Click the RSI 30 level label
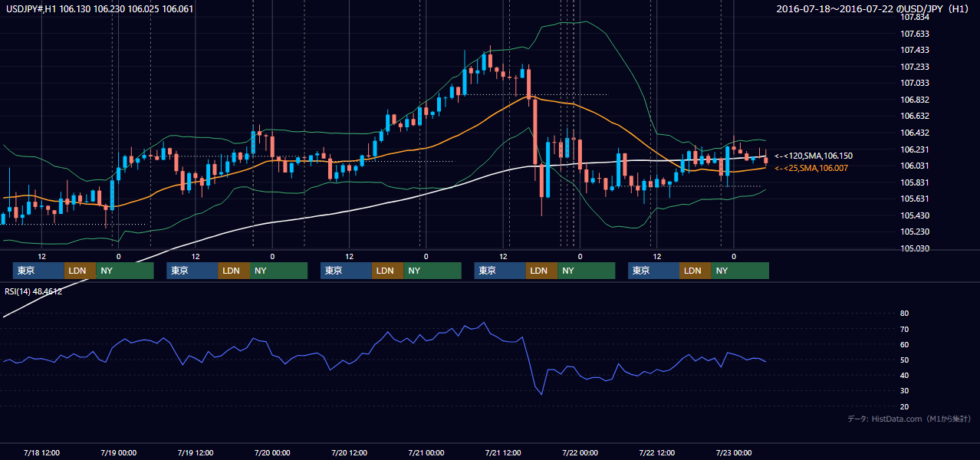 click(x=904, y=391)
